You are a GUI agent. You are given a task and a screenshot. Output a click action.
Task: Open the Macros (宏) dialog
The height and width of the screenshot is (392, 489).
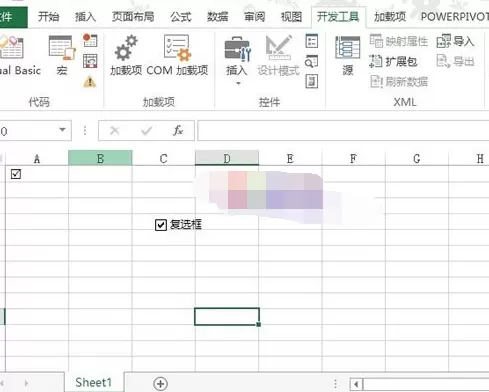[x=62, y=56]
